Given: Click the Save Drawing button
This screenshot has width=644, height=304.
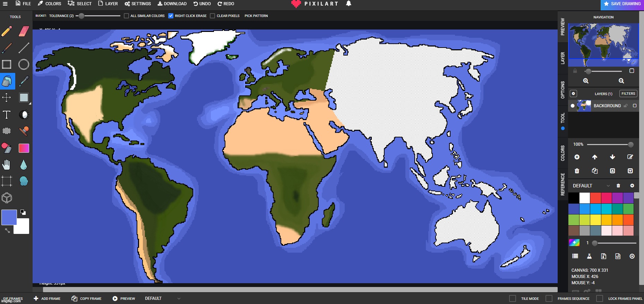Looking at the screenshot, I should click(622, 4).
